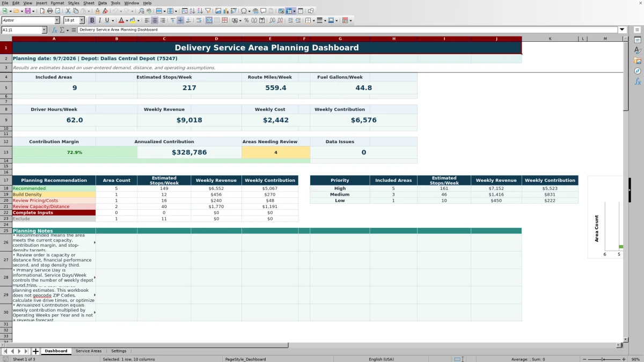Open the Borders dropdown arrow
The width and height of the screenshot is (644, 362).
313,20
